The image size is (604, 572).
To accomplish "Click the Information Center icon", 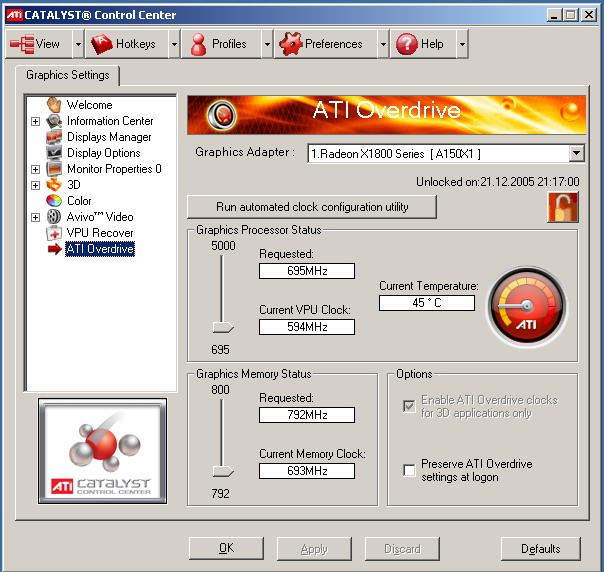I will pyautogui.click(x=54, y=121).
